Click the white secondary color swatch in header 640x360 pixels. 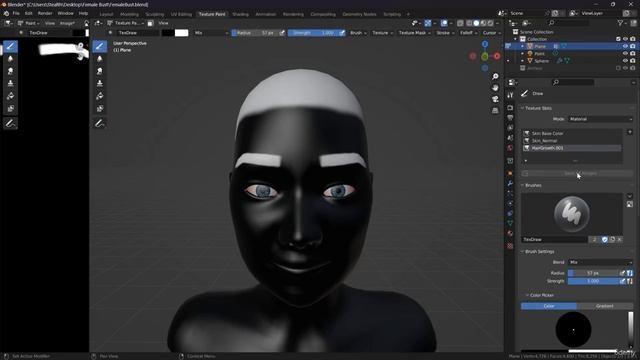point(182,33)
